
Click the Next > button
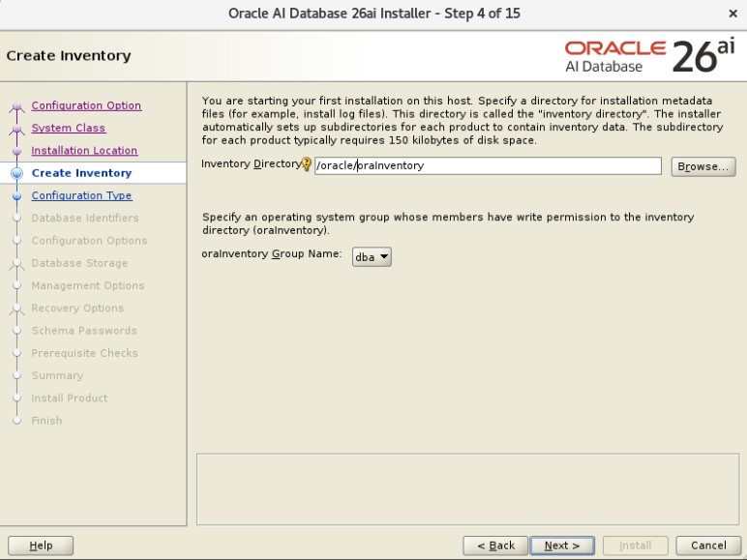[x=562, y=545]
